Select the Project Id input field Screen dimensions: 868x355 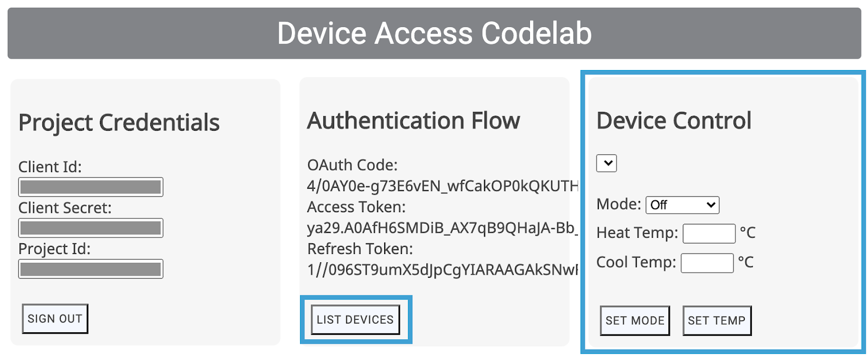coord(91,269)
